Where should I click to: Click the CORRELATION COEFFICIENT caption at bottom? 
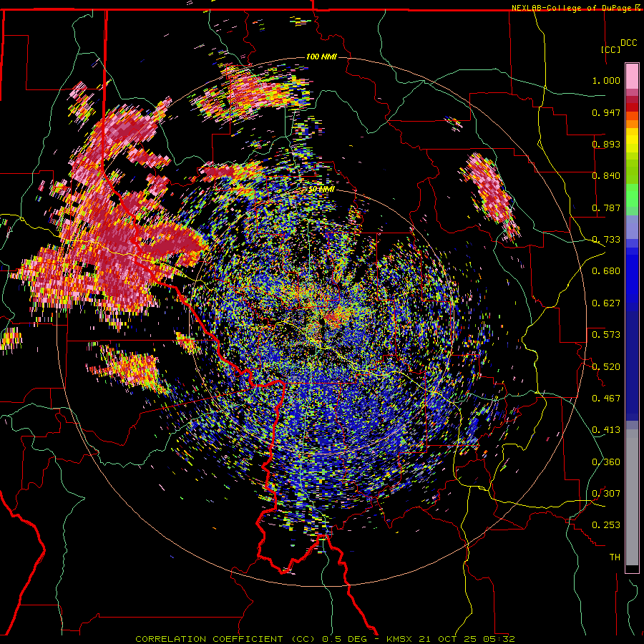pyautogui.click(x=325, y=639)
